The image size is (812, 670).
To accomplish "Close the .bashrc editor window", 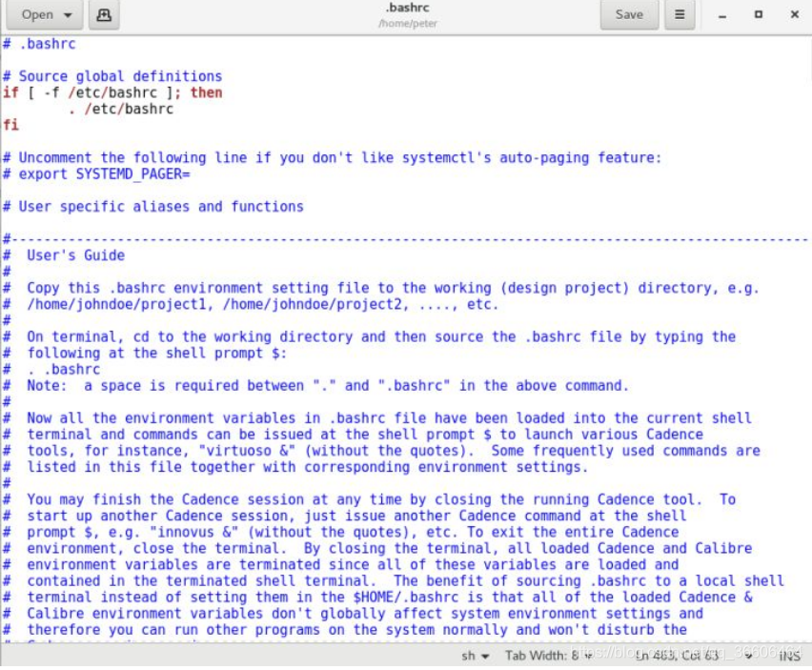I will (794, 15).
